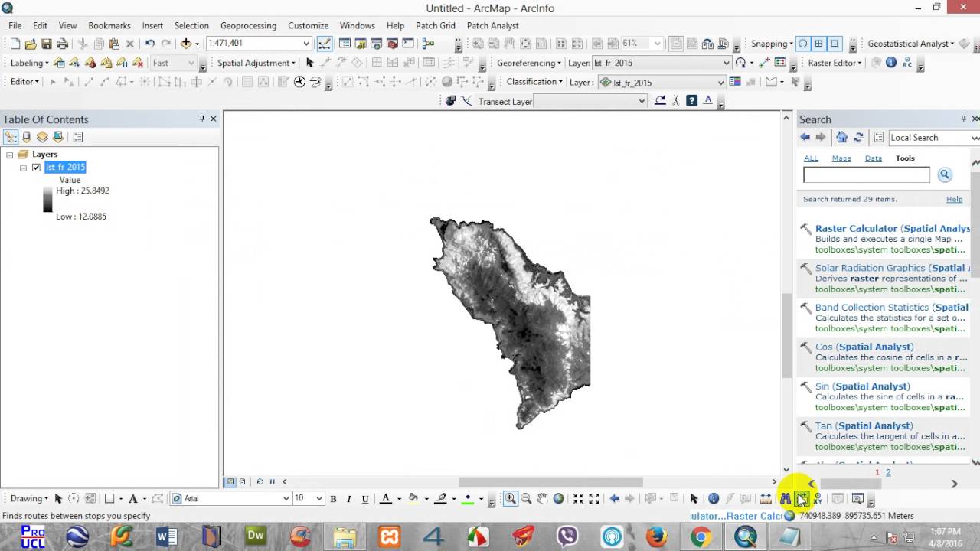Select the Identify tool

pyautogui.click(x=714, y=498)
